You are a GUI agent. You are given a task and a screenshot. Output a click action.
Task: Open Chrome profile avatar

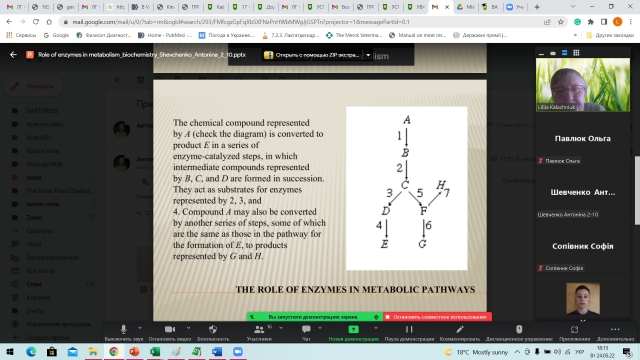618,22
